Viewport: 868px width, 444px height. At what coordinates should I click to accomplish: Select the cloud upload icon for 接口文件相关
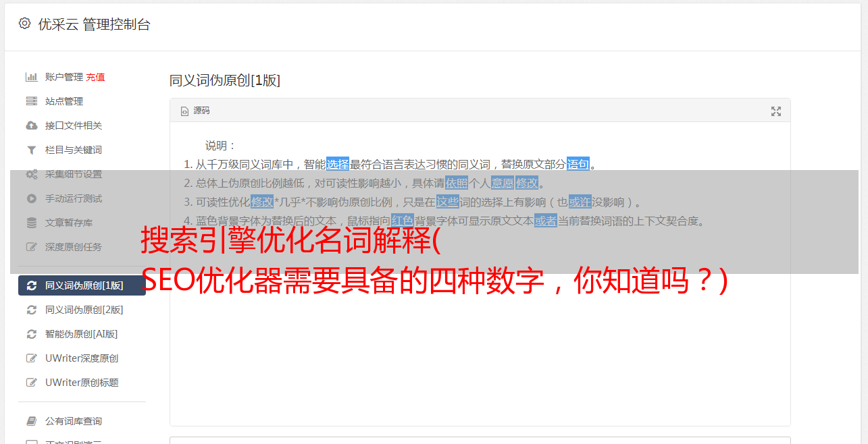[31, 126]
